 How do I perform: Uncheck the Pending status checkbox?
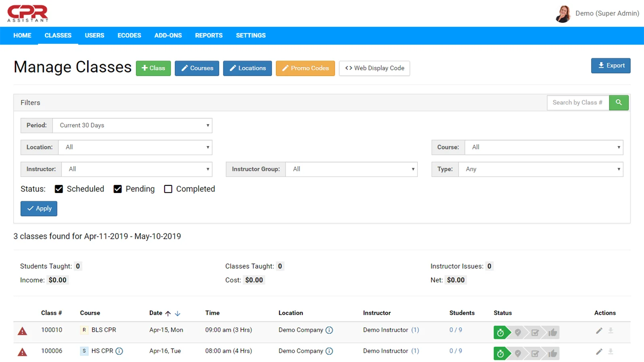pyautogui.click(x=118, y=189)
